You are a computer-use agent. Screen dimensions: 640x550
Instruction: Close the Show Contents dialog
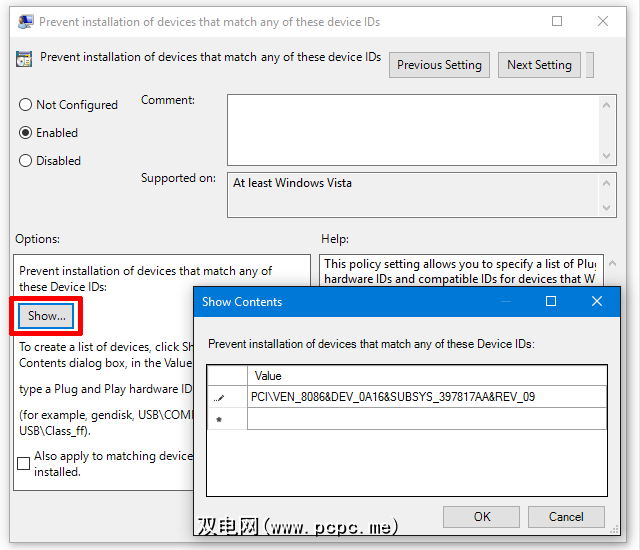click(597, 302)
